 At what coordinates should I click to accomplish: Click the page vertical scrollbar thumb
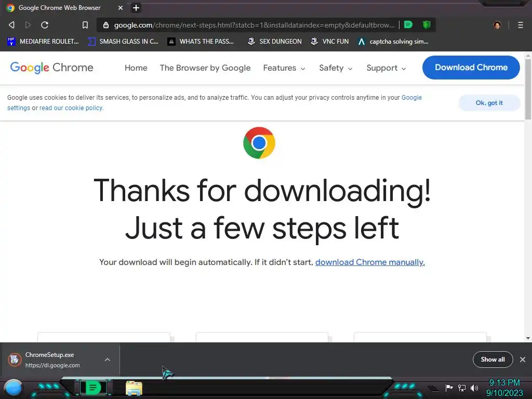click(528, 89)
